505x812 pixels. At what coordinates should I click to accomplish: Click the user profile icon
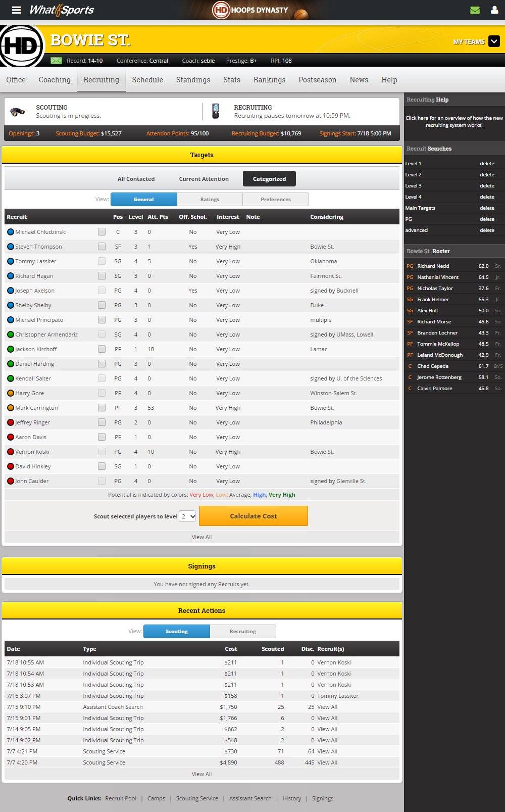[x=494, y=10]
